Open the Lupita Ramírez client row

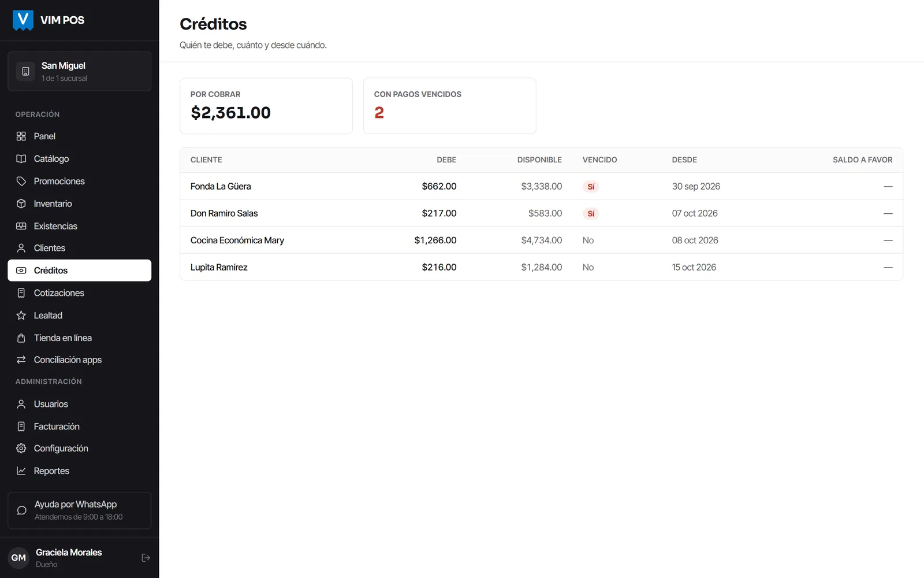point(541,267)
